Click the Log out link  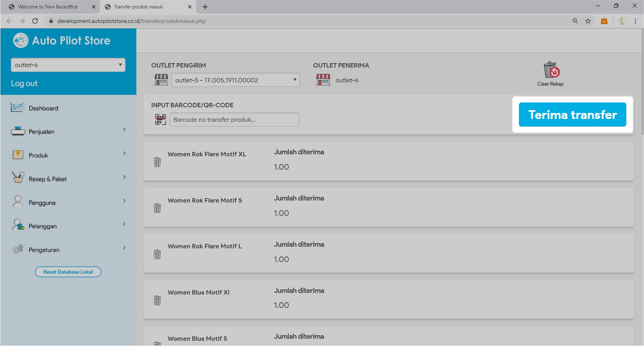(x=24, y=83)
